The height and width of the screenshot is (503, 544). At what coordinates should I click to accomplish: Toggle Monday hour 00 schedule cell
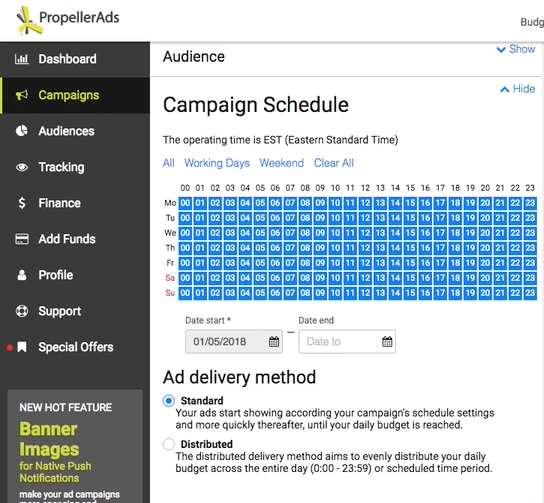point(185,203)
